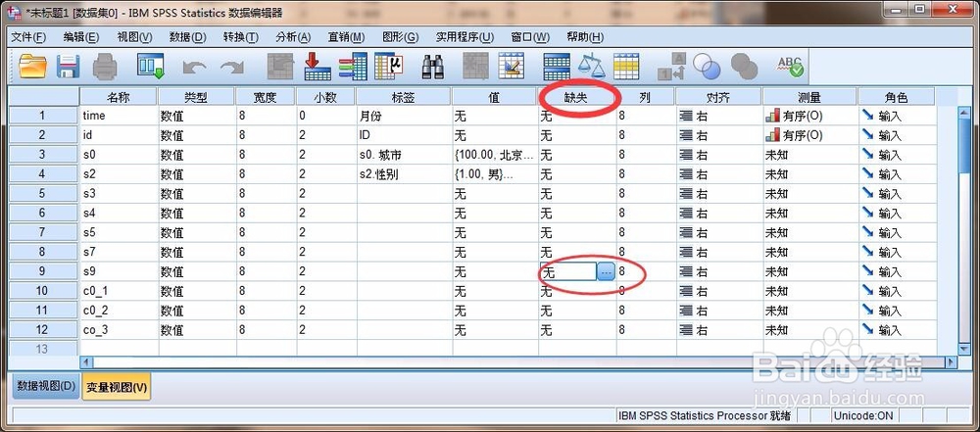
Task: Click the variable name cell 'time'
Action: (x=119, y=116)
